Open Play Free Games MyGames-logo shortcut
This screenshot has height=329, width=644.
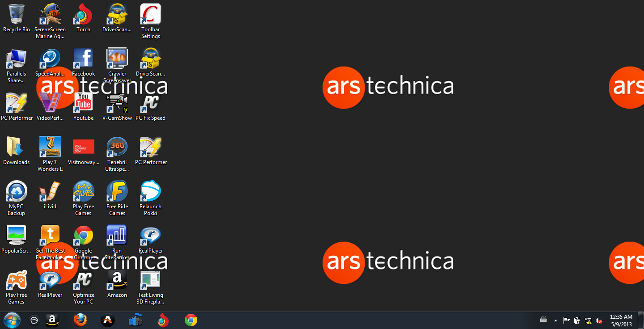point(83,198)
